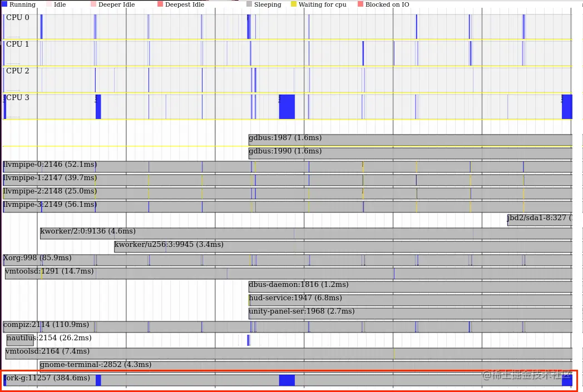This screenshot has width=583, height=392.
Task: Select the CPU 3 row label
Action: (17, 97)
